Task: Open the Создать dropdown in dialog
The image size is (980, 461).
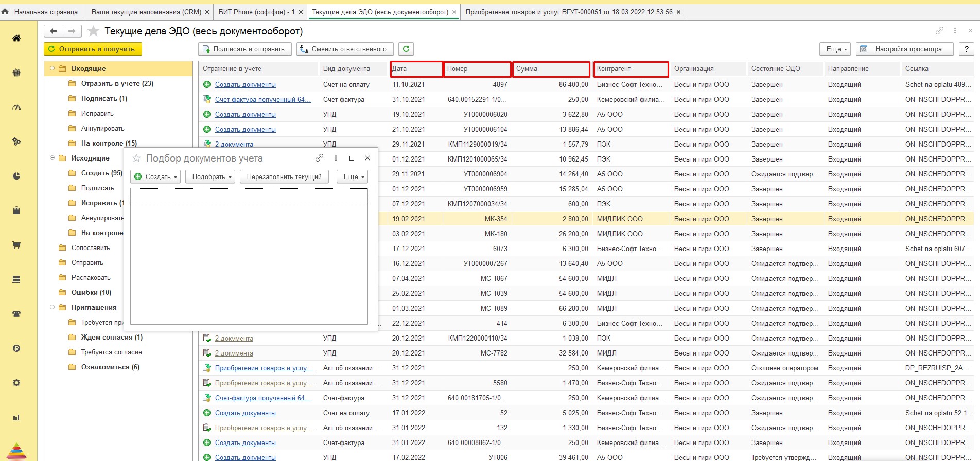Action: (x=155, y=176)
